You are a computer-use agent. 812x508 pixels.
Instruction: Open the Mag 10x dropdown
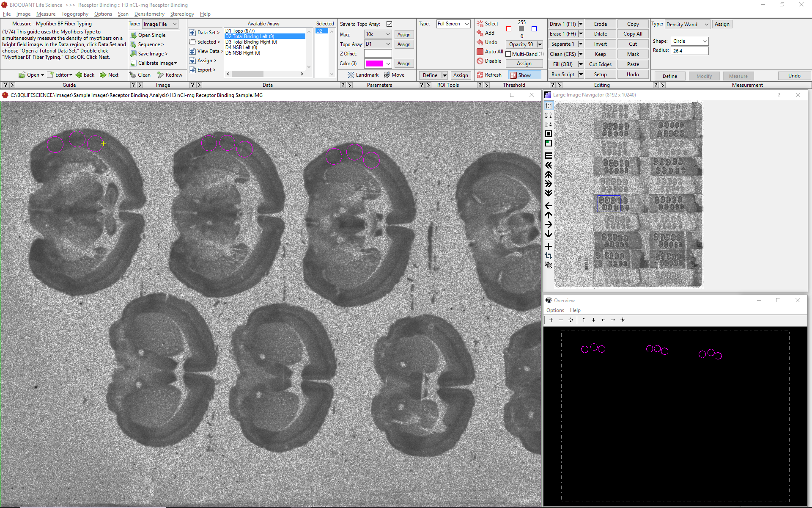[x=378, y=34]
